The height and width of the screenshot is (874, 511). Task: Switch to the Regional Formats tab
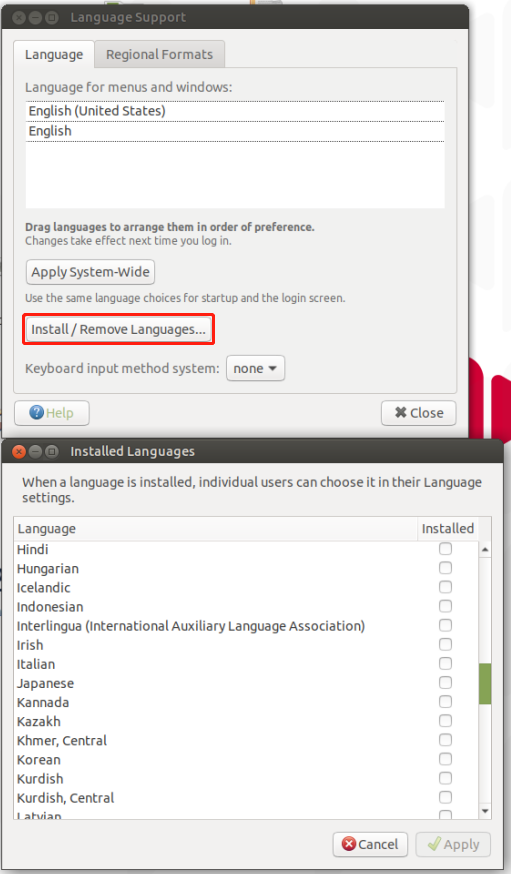tap(159, 54)
